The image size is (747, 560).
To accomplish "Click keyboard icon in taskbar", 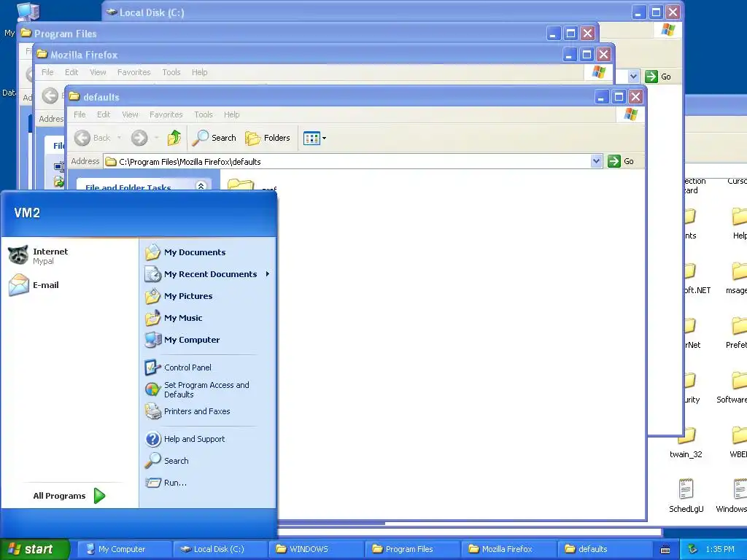I will click(665, 550).
